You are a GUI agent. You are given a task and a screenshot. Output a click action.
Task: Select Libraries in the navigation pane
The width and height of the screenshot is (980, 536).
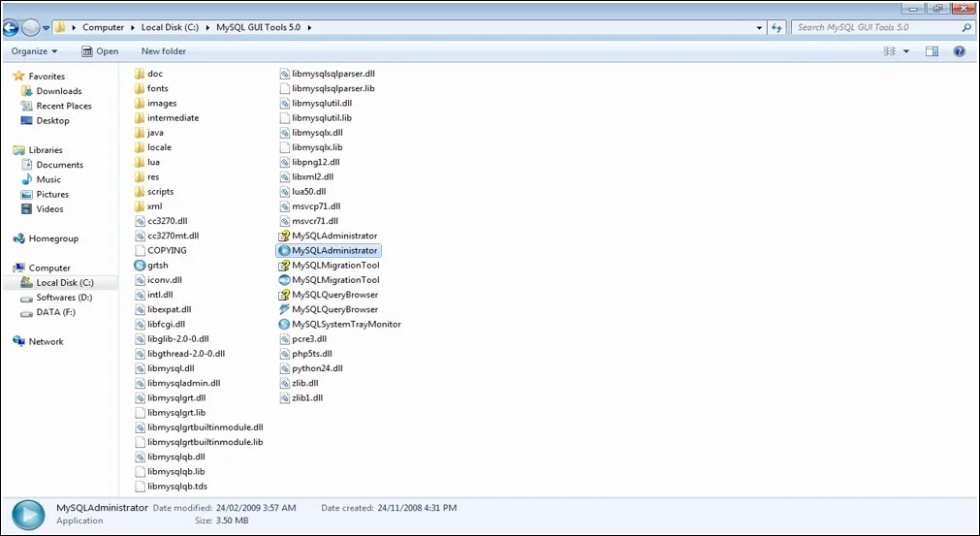[38, 150]
